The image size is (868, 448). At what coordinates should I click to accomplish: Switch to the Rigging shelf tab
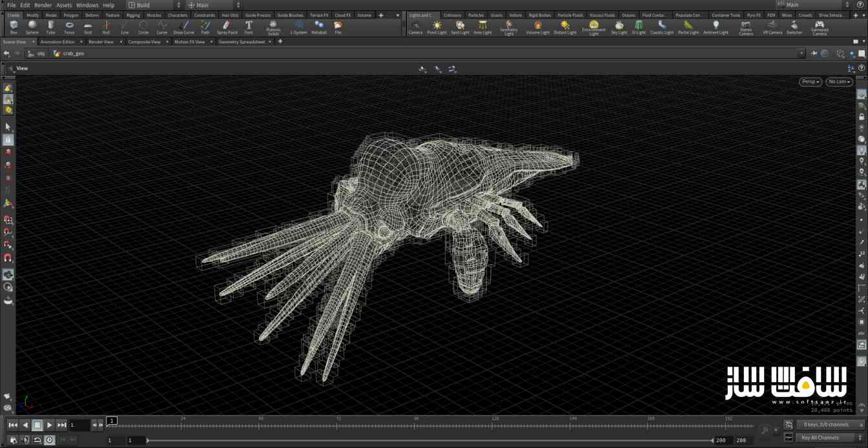tap(133, 15)
